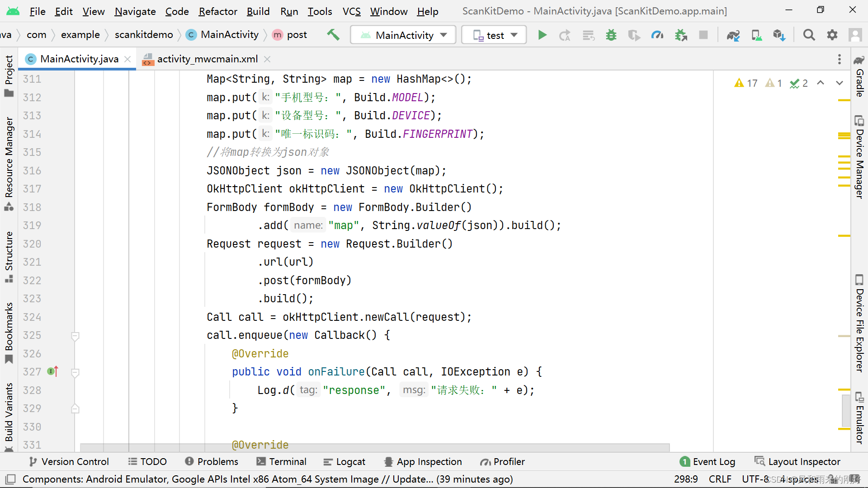Screen dimensions: 868x488
Task: Collapse the code fold arrow at line 325
Action: [x=75, y=336]
